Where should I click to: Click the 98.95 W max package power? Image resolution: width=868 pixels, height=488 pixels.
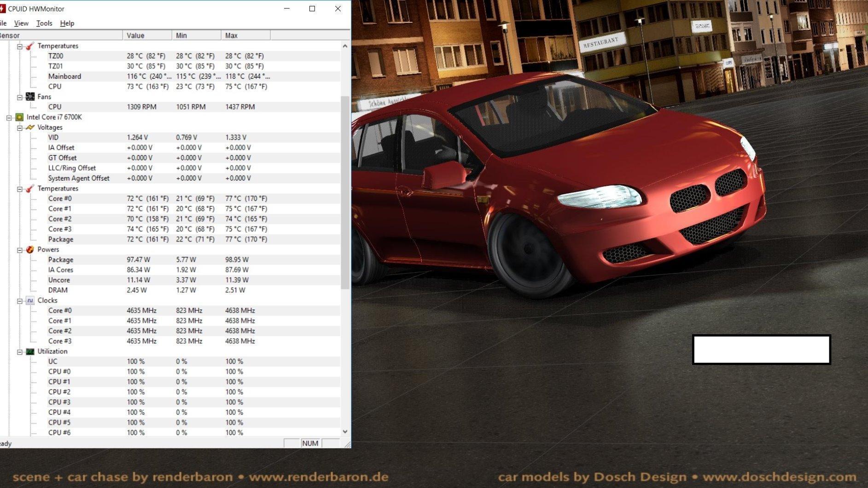237,260
